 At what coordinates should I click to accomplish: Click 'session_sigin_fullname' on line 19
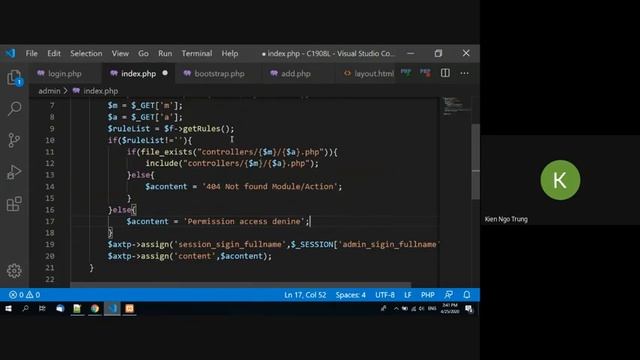pos(230,244)
